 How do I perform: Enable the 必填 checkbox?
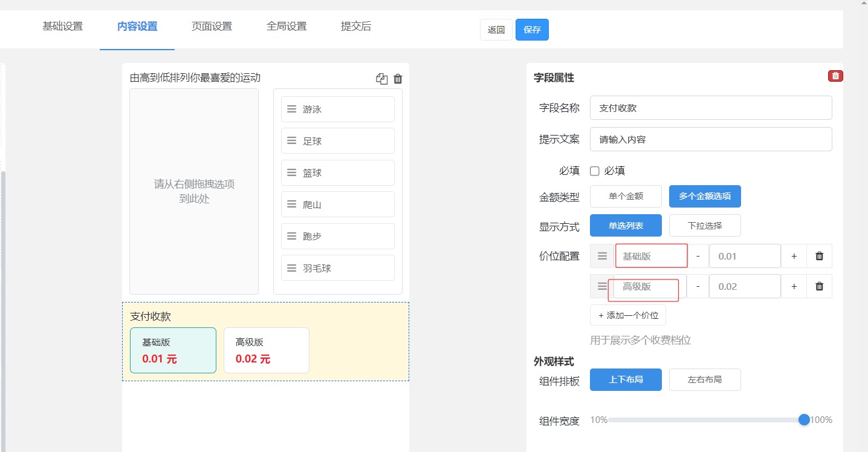pos(595,171)
